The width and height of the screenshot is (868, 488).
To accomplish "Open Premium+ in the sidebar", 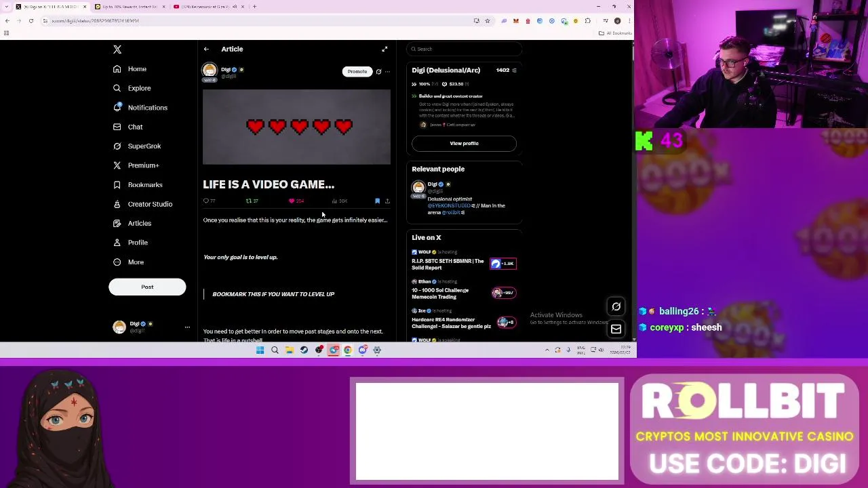I will coord(136,165).
